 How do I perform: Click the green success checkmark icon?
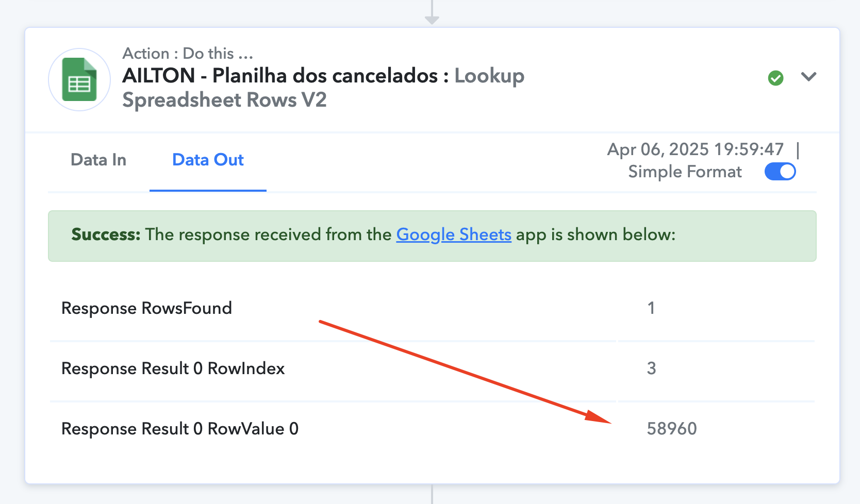(x=775, y=78)
